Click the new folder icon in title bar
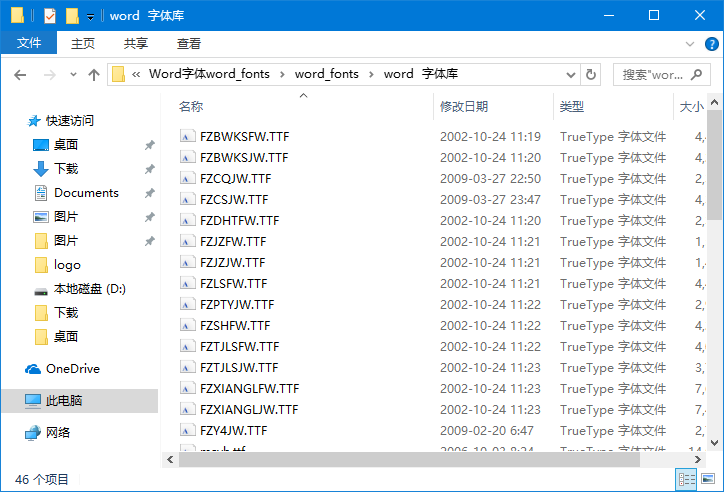 click(72, 16)
